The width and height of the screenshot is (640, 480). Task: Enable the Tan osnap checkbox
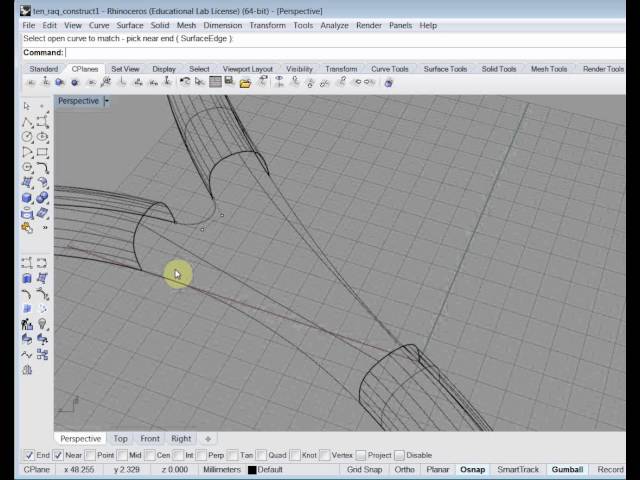[x=233, y=455]
